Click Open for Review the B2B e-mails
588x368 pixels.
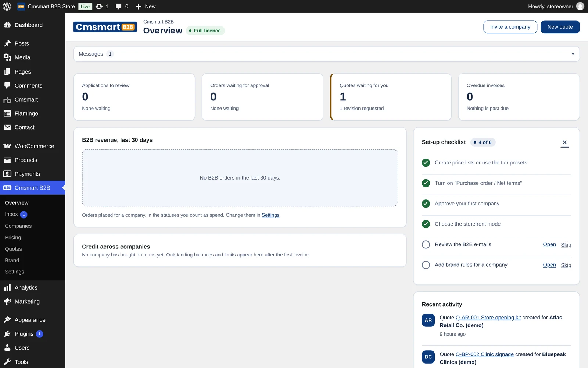click(x=549, y=244)
